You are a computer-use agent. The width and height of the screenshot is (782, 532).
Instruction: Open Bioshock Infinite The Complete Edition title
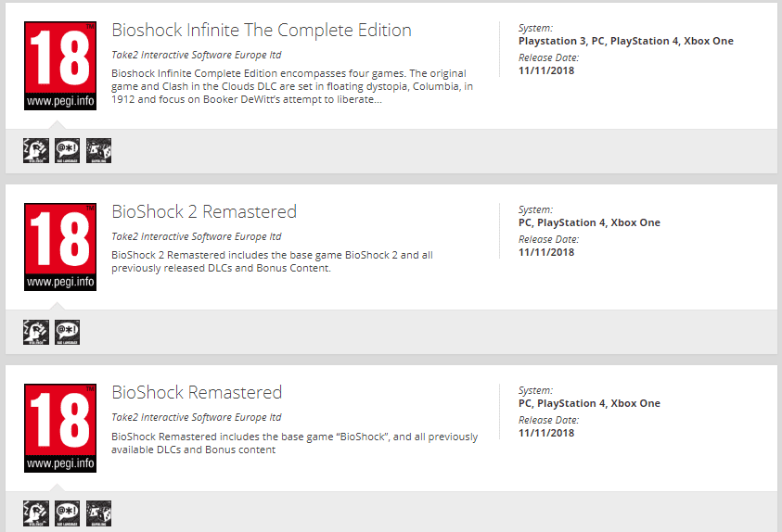coord(262,31)
